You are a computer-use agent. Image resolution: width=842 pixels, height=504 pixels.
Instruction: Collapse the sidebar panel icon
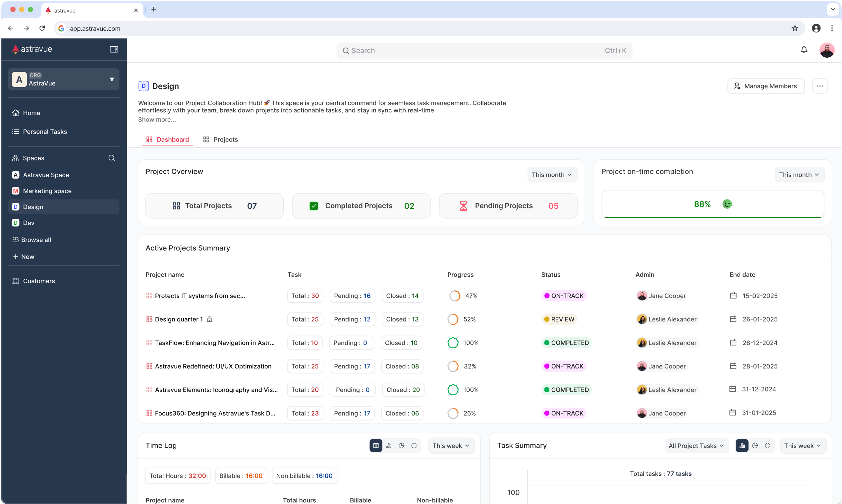click(114, 49)
